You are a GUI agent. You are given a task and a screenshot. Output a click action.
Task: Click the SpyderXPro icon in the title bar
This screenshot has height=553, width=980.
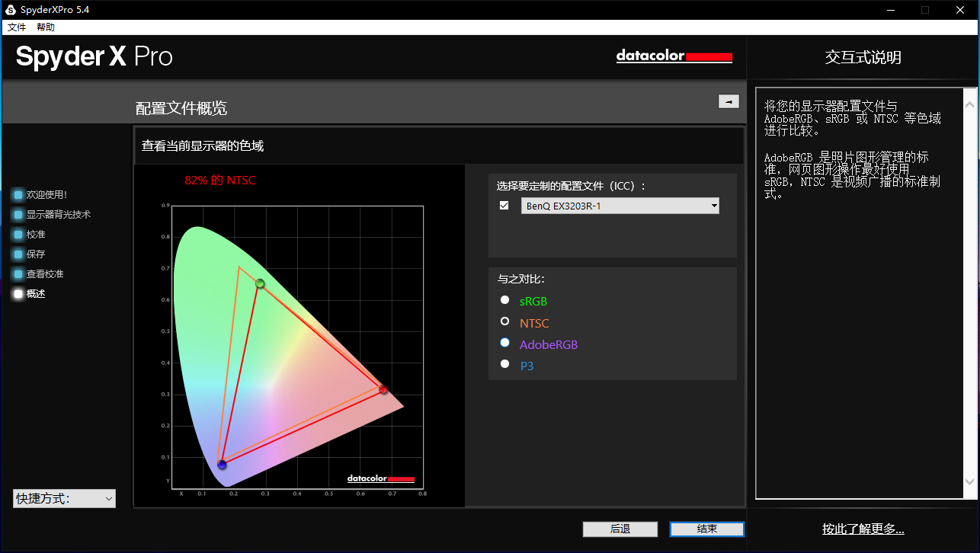tap(11, 10)
